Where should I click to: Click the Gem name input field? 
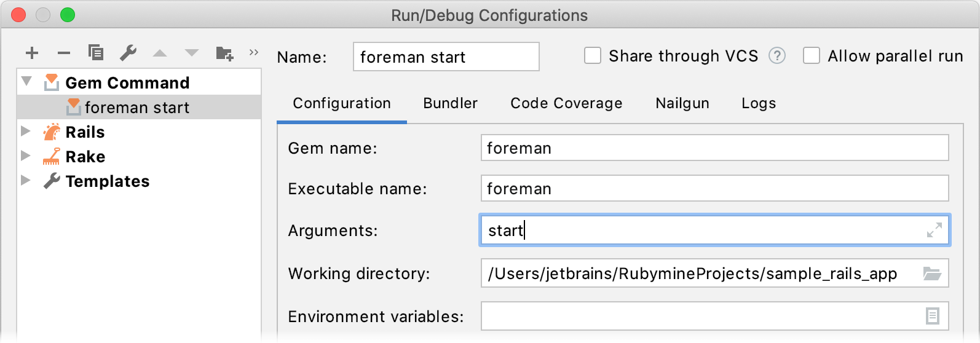(714, 148)
